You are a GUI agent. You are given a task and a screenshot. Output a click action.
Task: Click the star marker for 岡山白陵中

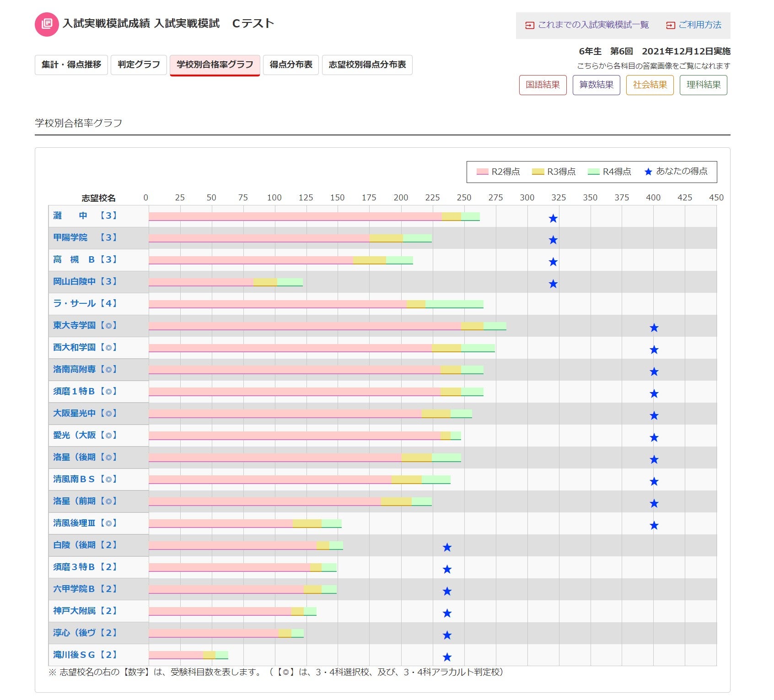pos(553,284)
